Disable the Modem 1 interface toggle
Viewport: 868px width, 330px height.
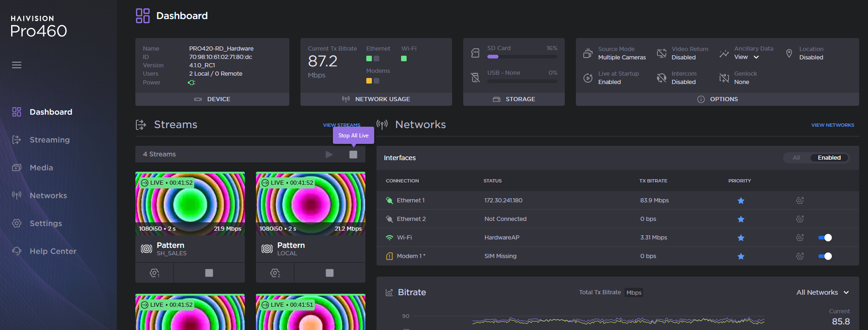[825, 256]
